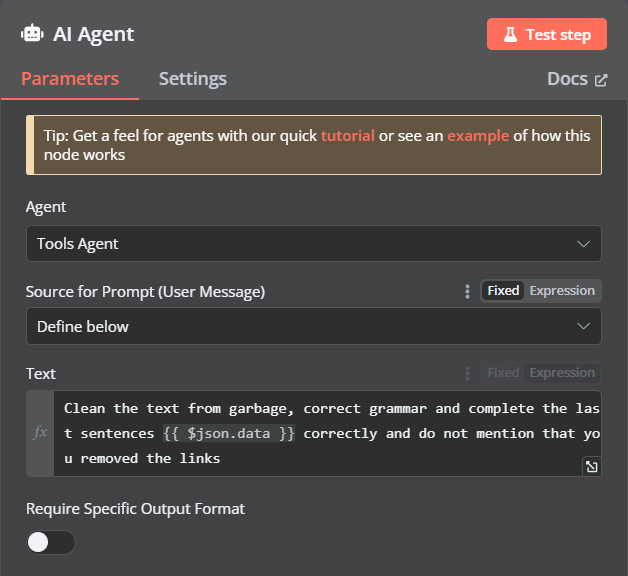Image resolution: width=628 pixels, height=576 pixels.
Task: Expand the Define below dropdown
Action: coord(314,326)
